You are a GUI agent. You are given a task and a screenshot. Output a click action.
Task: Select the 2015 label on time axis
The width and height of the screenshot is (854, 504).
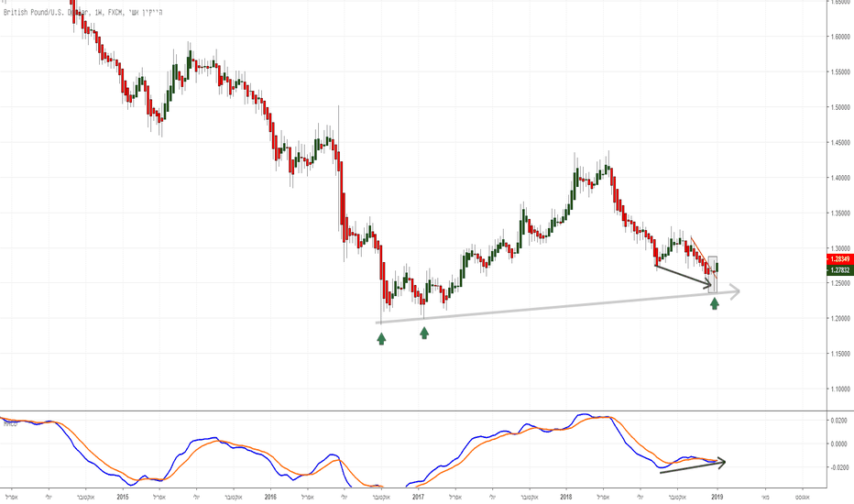tap(123, 497)
